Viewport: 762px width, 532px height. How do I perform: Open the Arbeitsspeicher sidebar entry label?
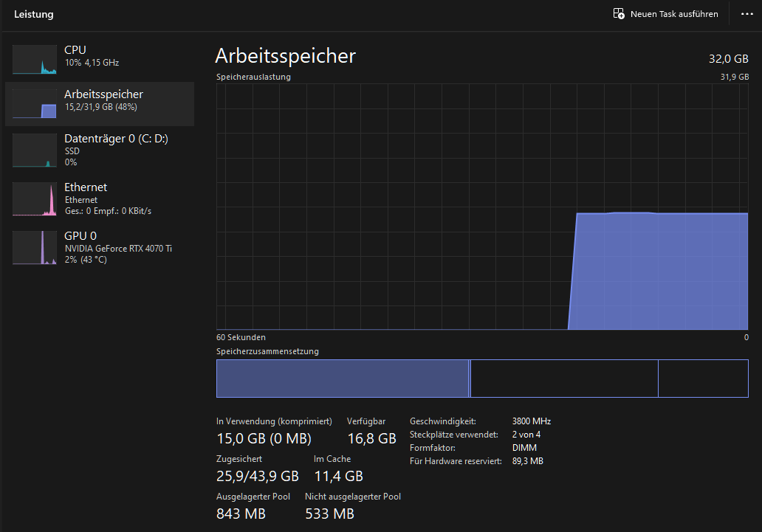[103, 94]
